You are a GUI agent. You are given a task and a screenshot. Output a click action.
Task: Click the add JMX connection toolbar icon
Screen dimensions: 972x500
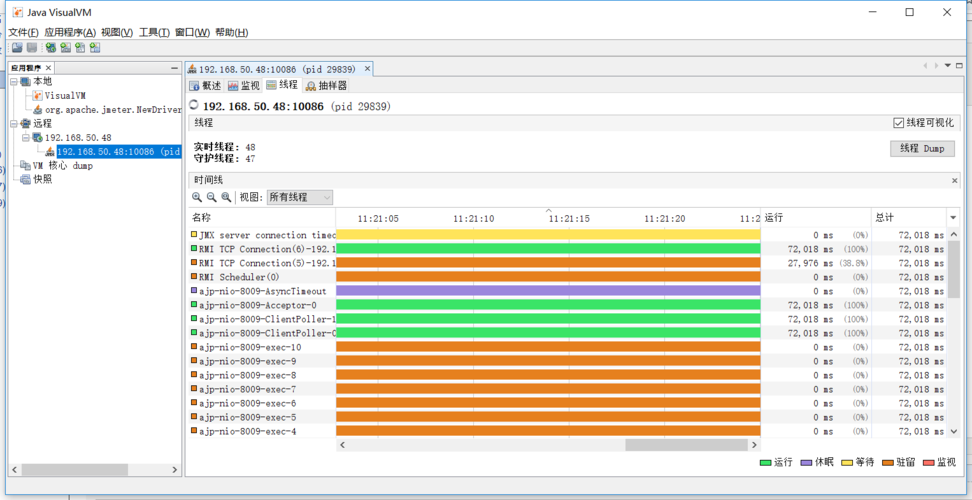point(66,48)
